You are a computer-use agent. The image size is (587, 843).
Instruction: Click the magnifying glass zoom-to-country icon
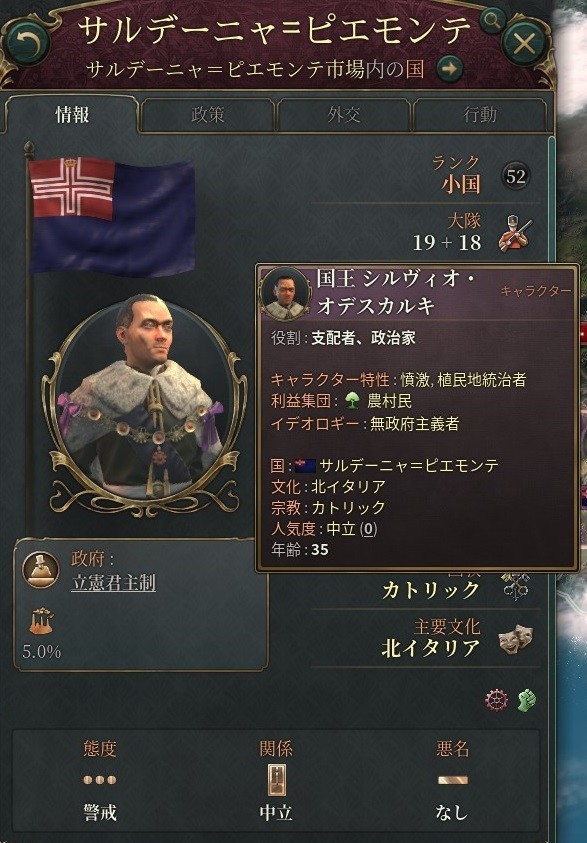pyautogui.click(x=492, y=20)
